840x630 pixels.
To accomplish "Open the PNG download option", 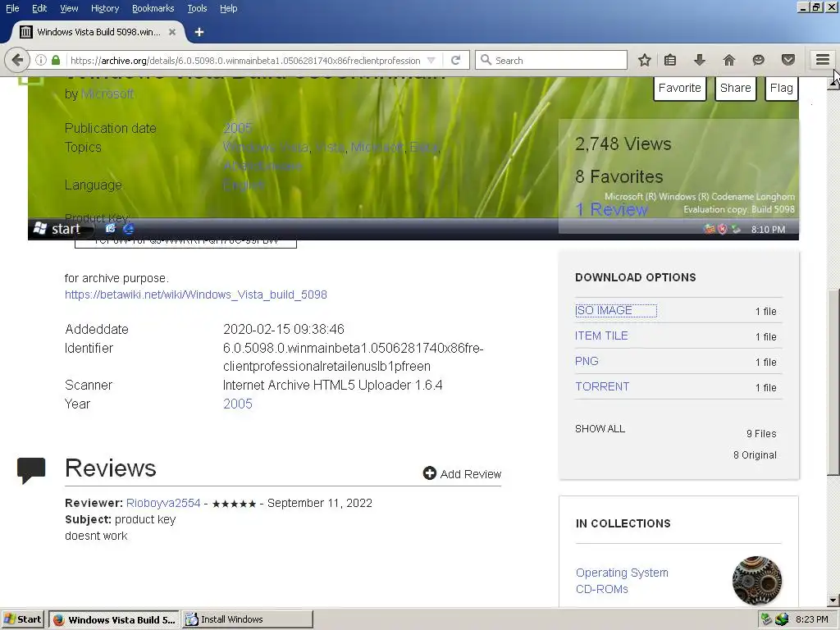I will [587, 361].
